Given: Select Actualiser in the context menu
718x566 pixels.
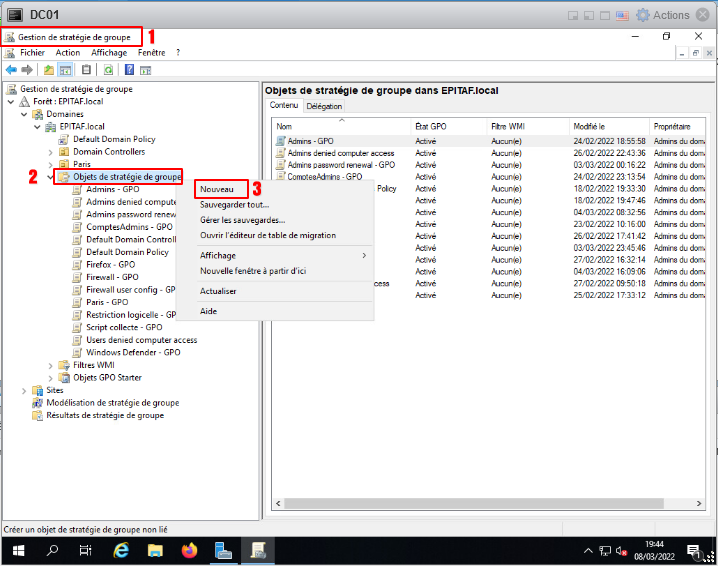Looking at the screenshot, I should [x=218, y=291].
